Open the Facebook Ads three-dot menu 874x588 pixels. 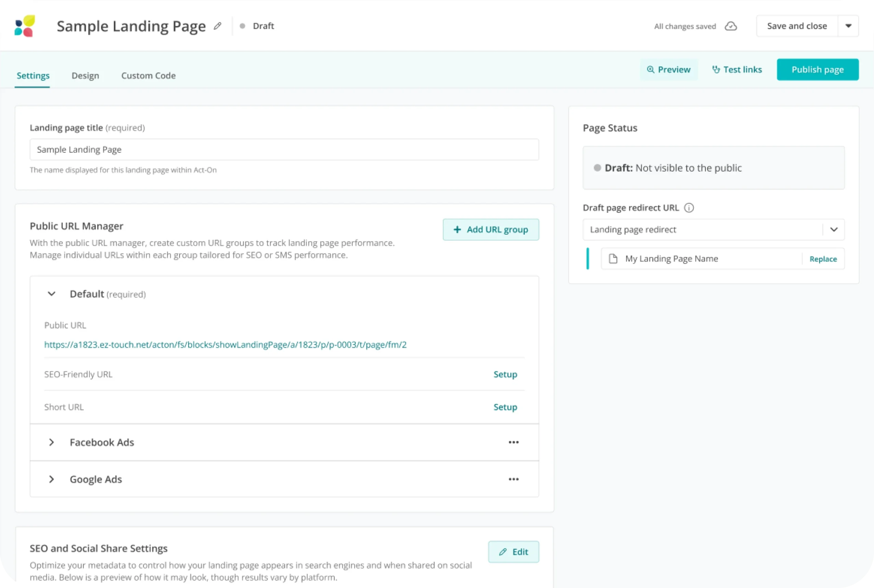pos(513,442)
